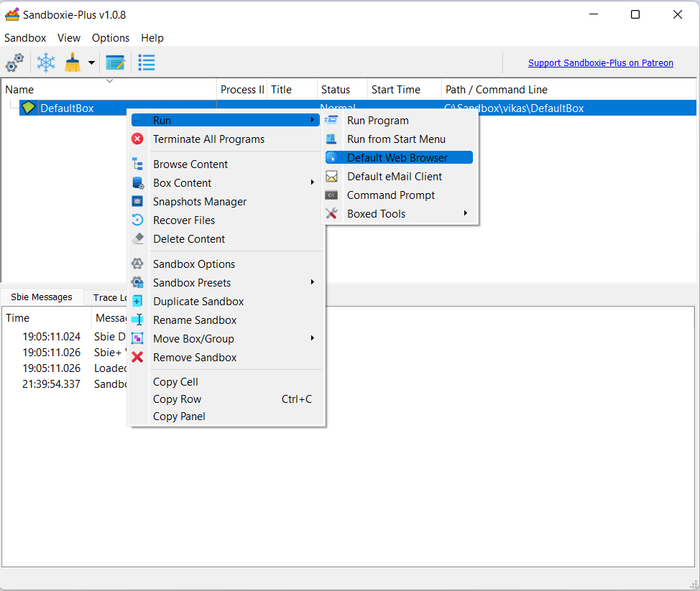The image size is (700, 591).
Task: Click the broom cleanup icon in toolbar
Action: click(73, 62)
